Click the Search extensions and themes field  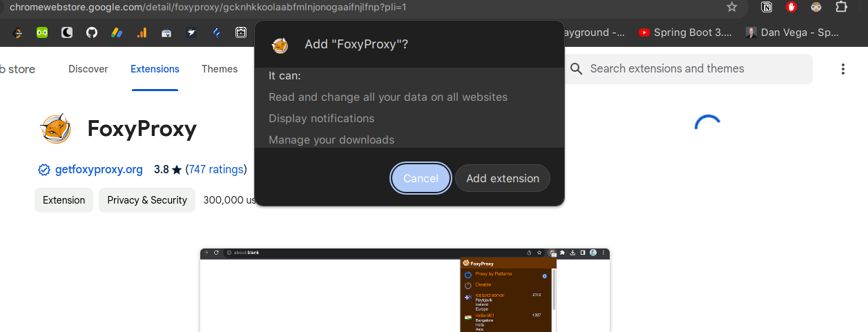[x=688, y=69]
